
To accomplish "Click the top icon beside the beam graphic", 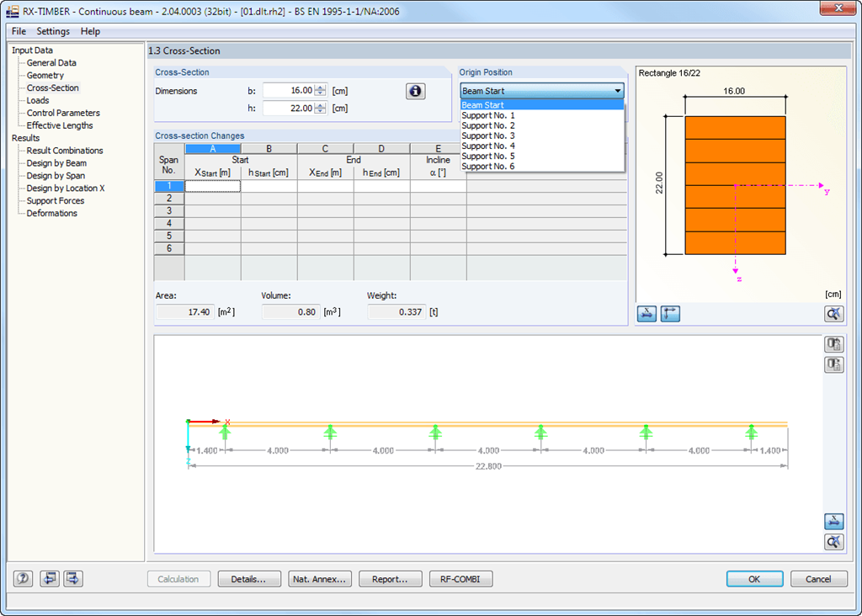I will click(834, 344).
